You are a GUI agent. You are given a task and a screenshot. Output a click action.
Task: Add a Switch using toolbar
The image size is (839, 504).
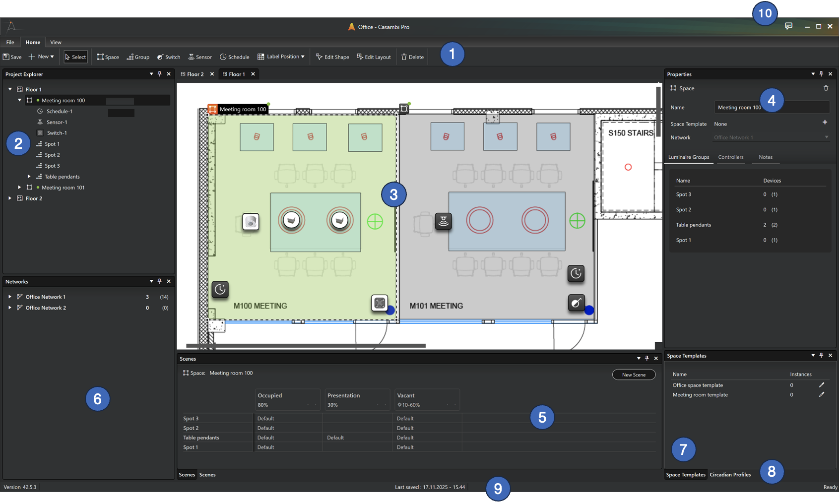[169, 57]
